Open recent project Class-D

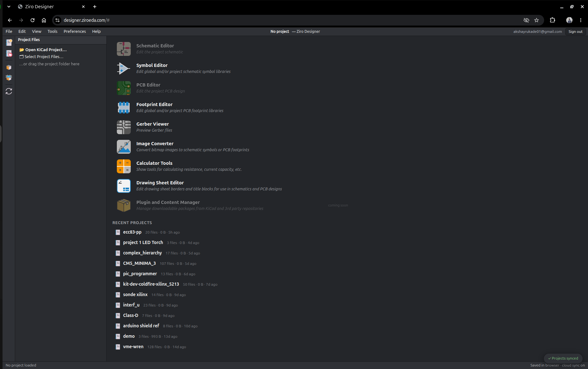point(131,315)
